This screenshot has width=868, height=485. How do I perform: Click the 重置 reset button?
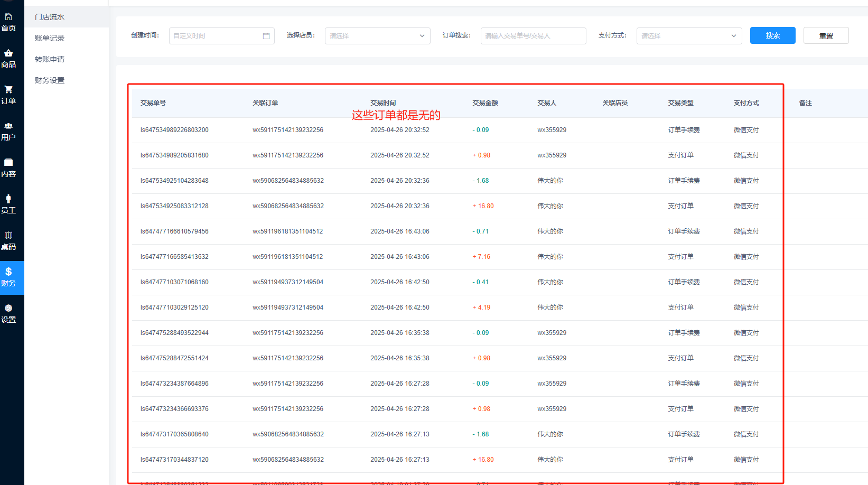click(826, 35)
